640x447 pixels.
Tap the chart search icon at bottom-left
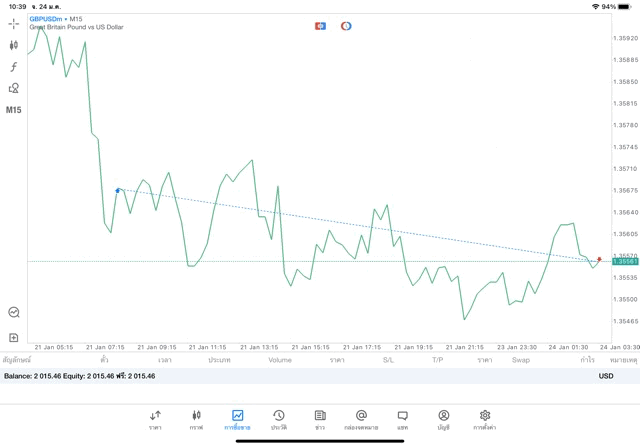pos(14,312)
